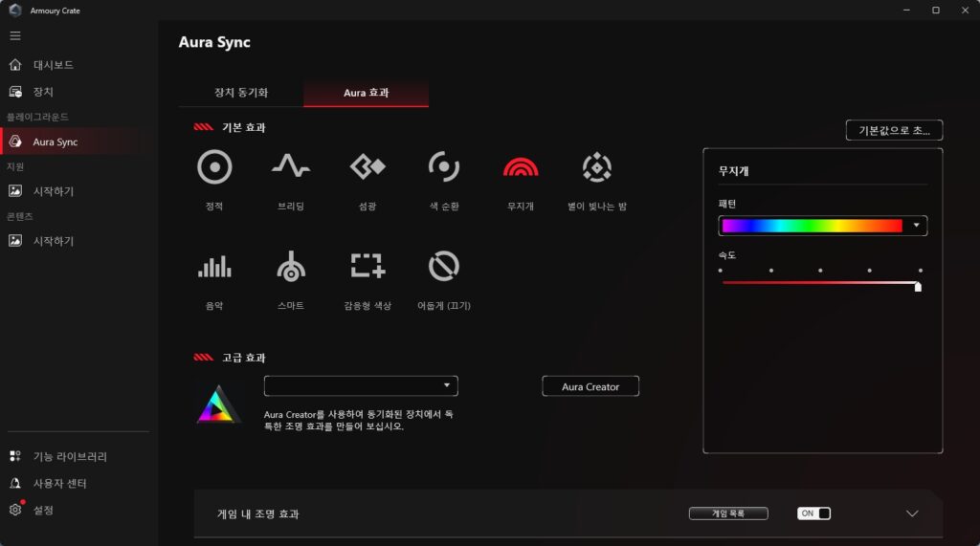Minimize the Armoury Crate window
This screenshot has width=980, height=546.
pyautogui.click(x=906, y=10)
